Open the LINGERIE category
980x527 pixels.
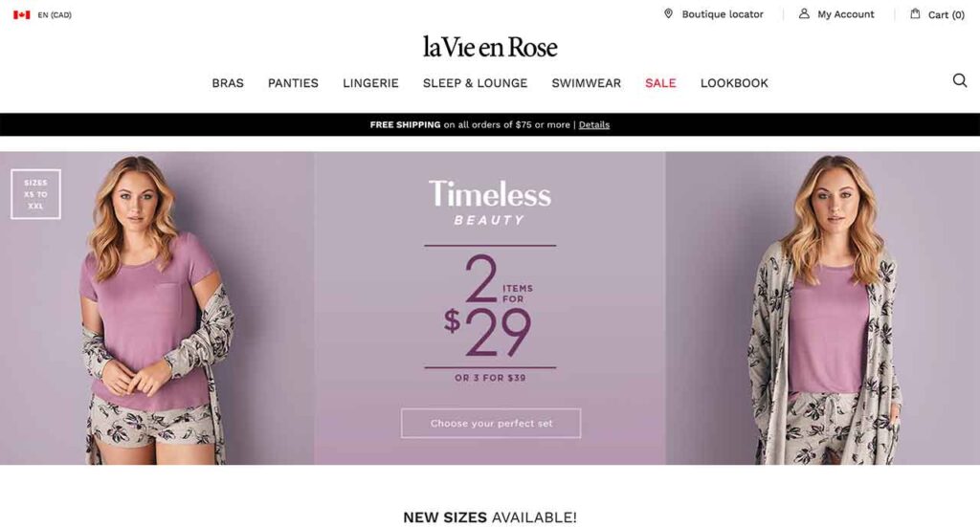[x=370, y=83]
